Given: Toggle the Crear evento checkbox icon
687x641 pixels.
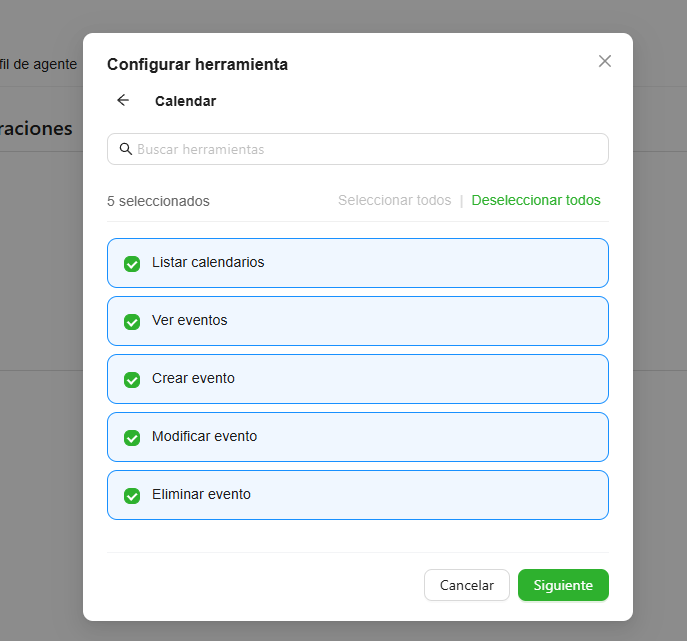Looking at the screenshot, I should pyautogui.click(x=131, y=379).
